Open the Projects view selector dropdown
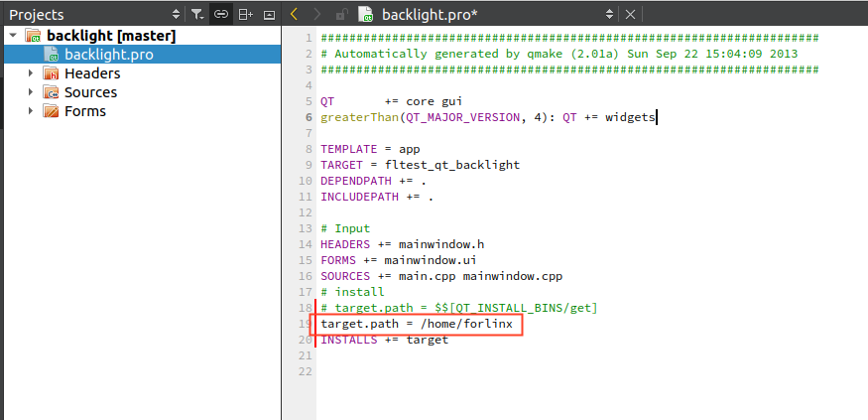The width and height of the screenshot is (868, 420). click(x=177, y=15)
